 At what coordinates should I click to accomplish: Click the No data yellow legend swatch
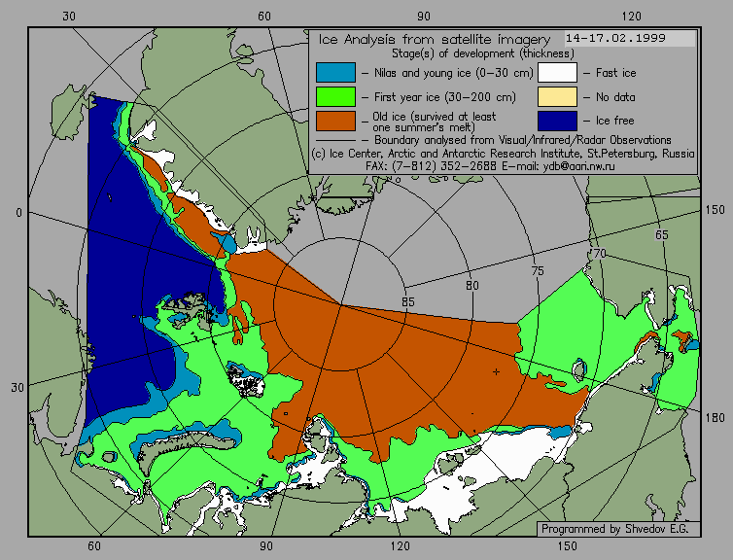click(x=557, y=97)
